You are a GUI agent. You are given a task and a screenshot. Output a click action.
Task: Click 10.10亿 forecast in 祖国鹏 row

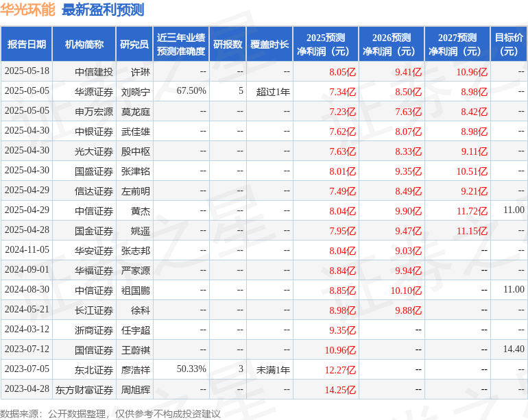[x=406, y=290]
